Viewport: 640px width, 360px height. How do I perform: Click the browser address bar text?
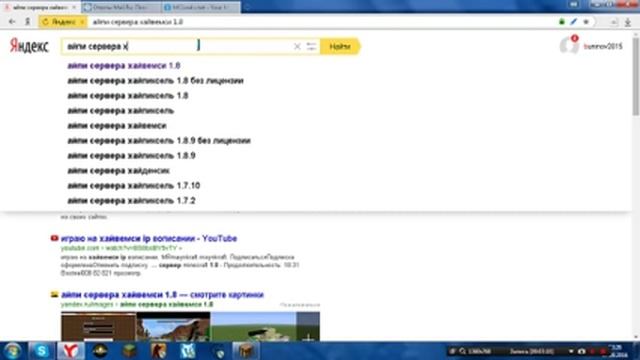click(138, 22)
